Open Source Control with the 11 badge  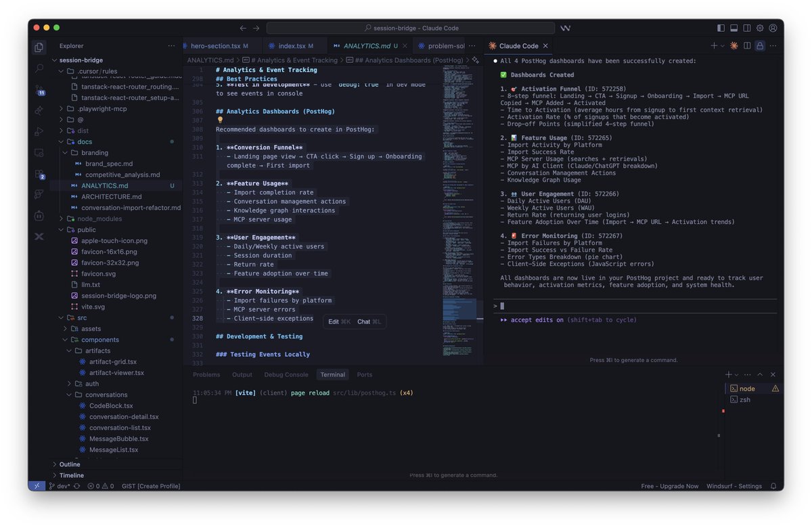click(x=39, y=89)
